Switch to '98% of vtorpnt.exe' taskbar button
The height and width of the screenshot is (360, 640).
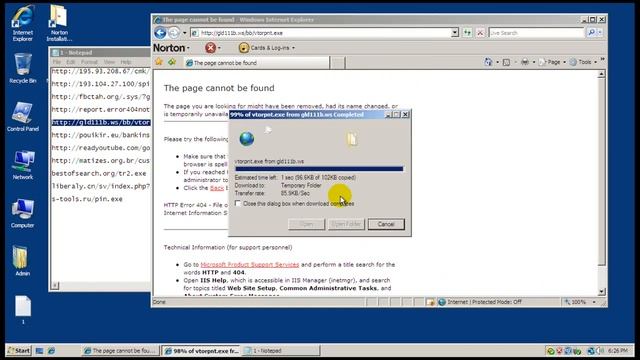tap(201, 351)
